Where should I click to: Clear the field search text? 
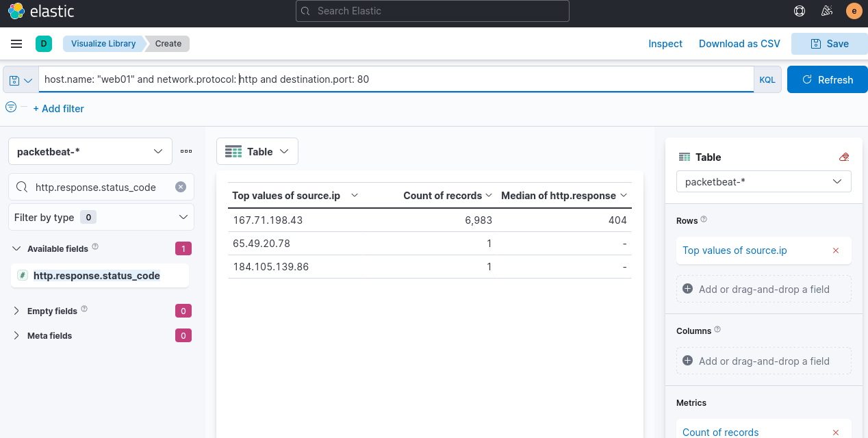pos(181,187)
